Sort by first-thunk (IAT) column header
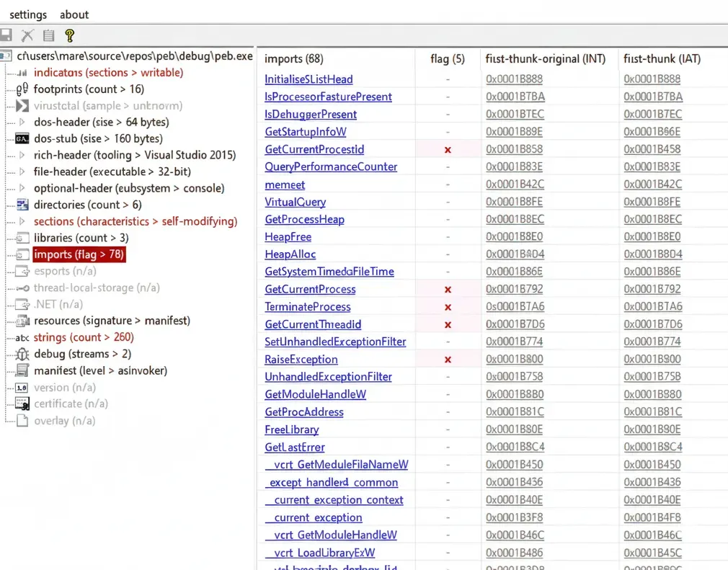The height and width of the screenshot is (570, 728). point(662,59)
